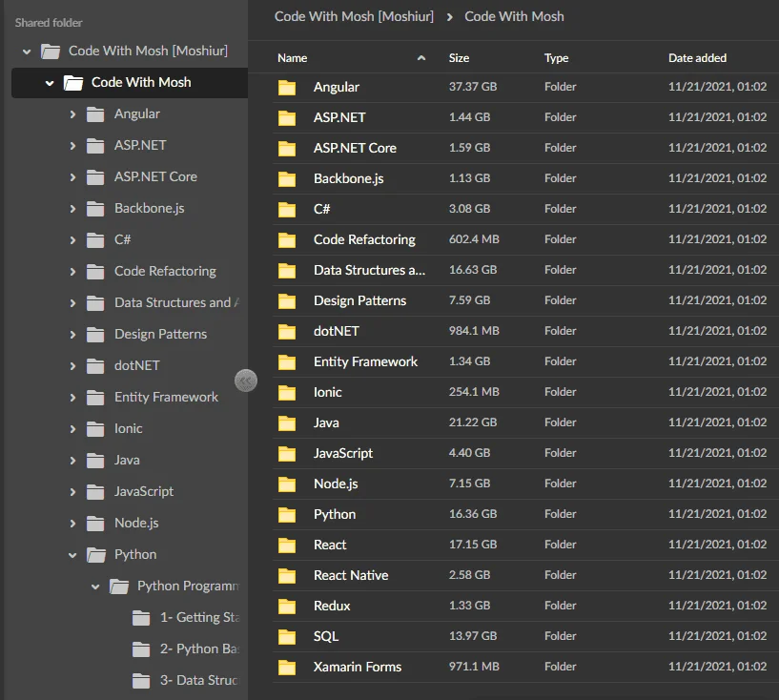779x700 pixels.
Task: Collapse the sidebar with the double-arrow handle
Action: pos(246,381)
